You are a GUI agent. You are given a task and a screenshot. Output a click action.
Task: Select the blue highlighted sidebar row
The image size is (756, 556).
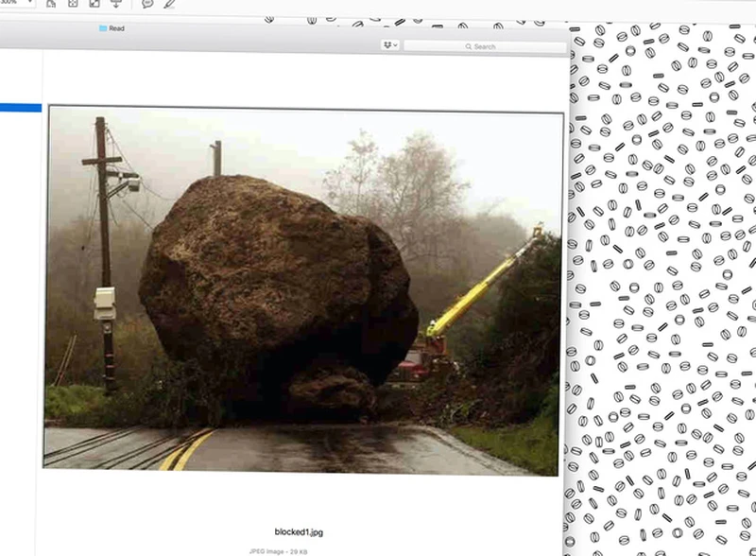[21, 108]
